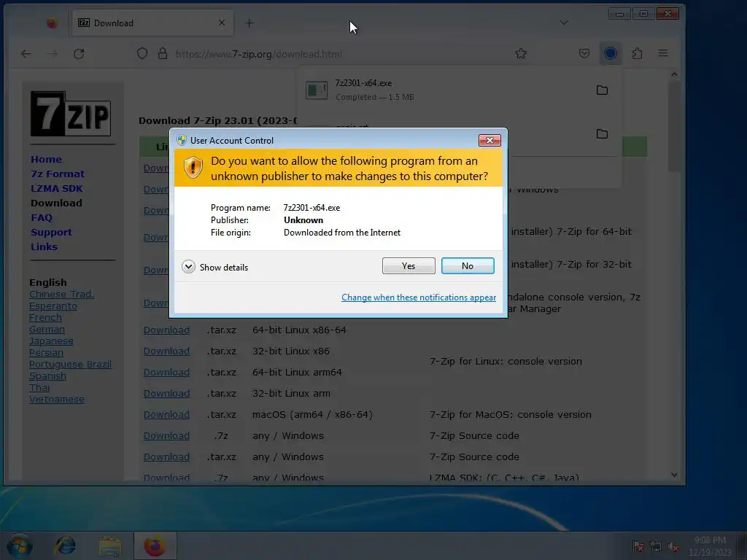This screenshot has width=747, height=560.
Task: Click No in User Account Control dialog
Action: (x=468, y=265)
